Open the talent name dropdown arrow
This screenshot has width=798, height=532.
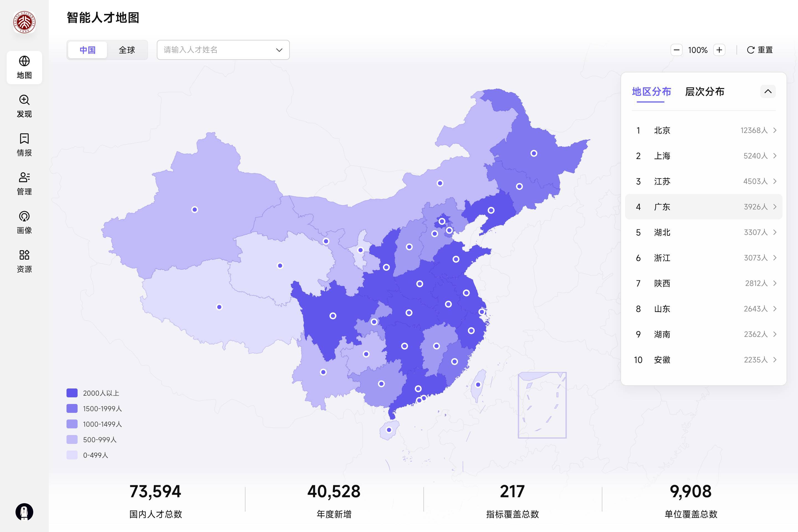(x=279, y=50)
